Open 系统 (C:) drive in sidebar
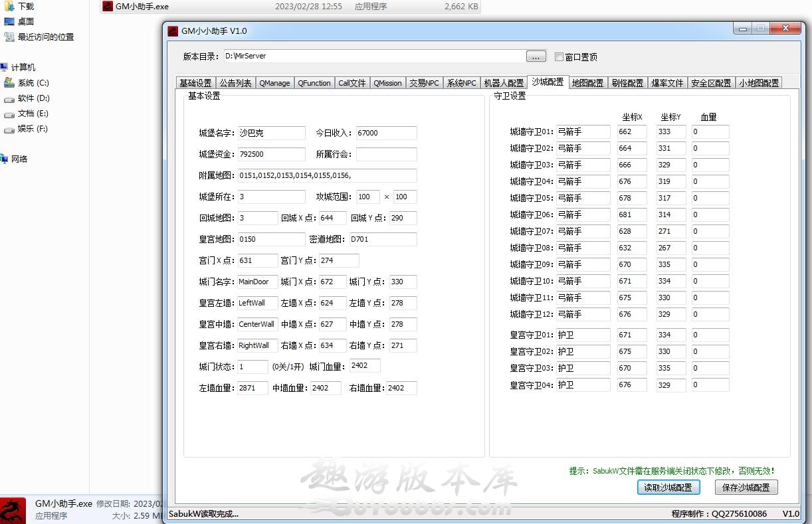812x524 pixels. tap(9, 83)
